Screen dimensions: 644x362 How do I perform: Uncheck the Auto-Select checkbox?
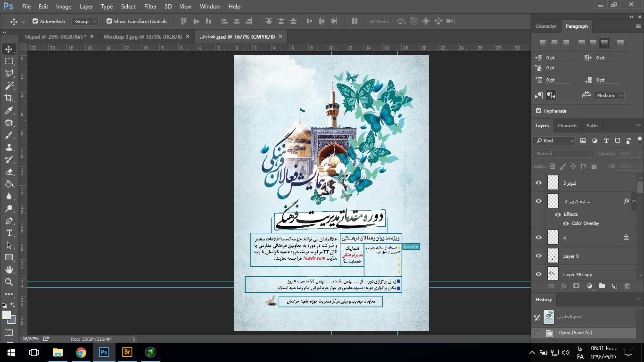[x=35, y=21]
